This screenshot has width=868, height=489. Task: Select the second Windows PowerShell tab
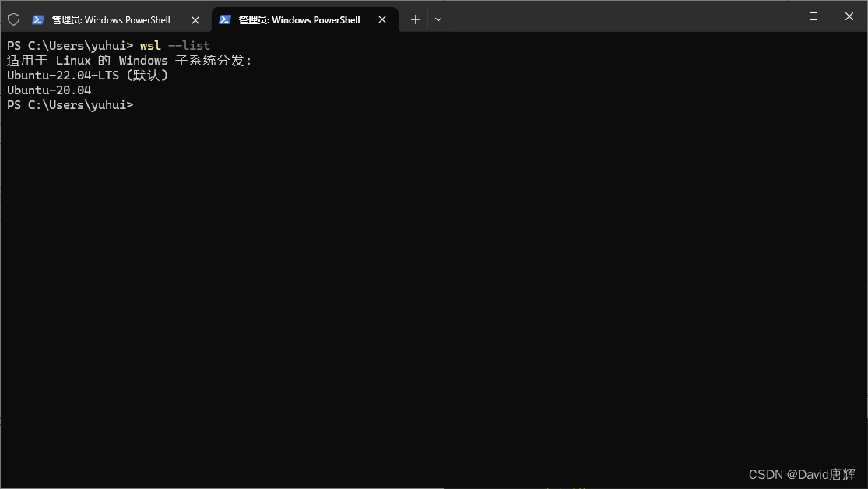click(x=305, y=20)
